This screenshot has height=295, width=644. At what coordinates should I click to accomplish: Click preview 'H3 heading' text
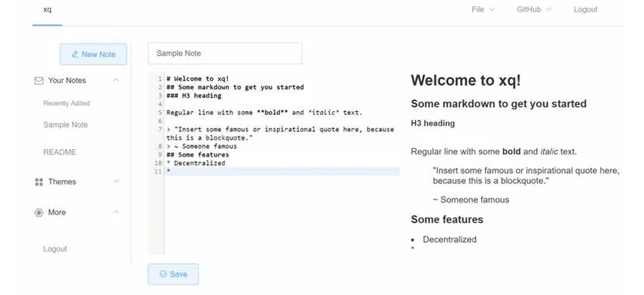coord(432,123)
